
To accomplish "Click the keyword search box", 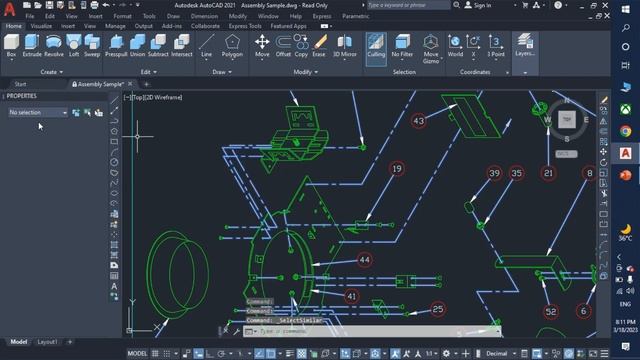I will [408, 5].
